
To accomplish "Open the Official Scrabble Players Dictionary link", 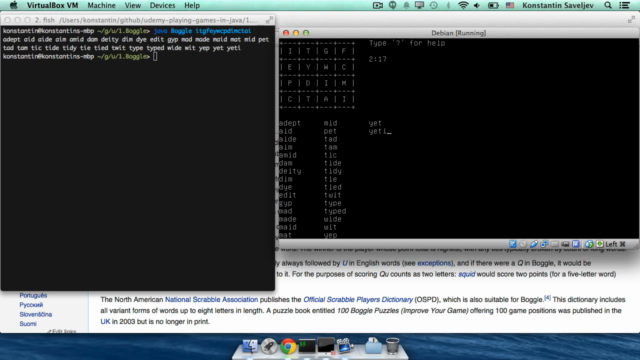I will tap(358, 300).
